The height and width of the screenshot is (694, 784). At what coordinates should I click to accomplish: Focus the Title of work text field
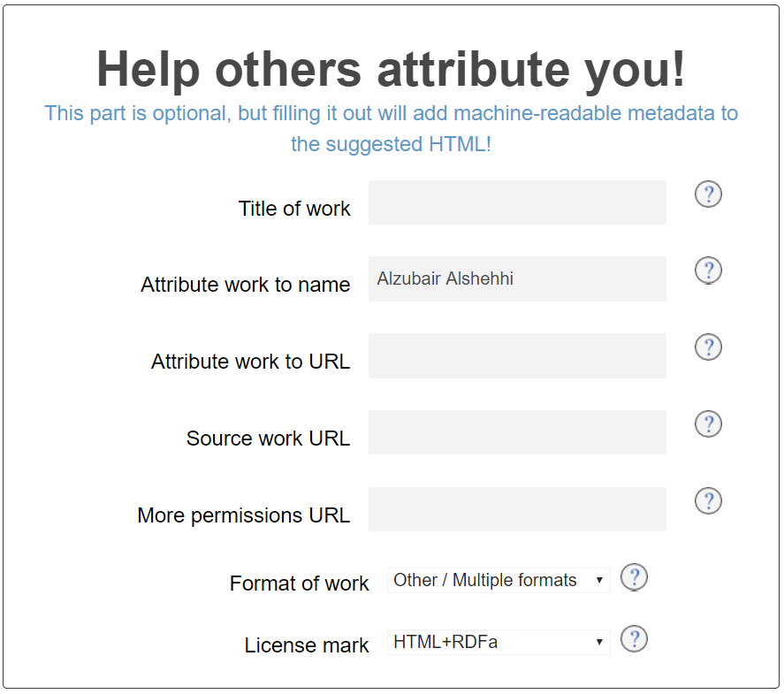[517, 202]
